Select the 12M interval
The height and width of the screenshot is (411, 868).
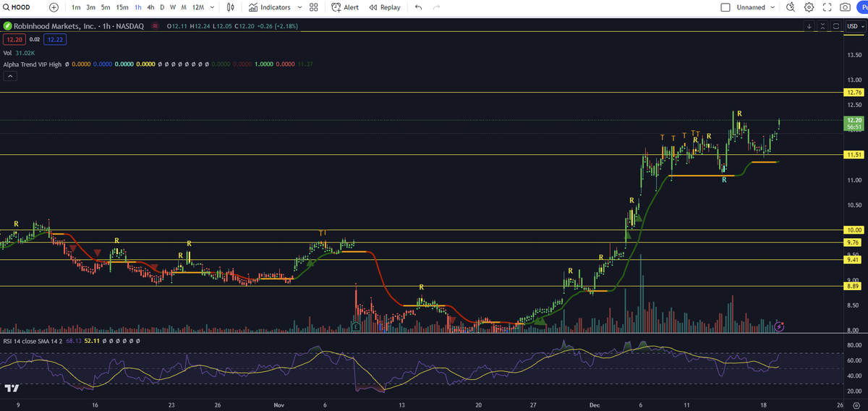[197, 7]
